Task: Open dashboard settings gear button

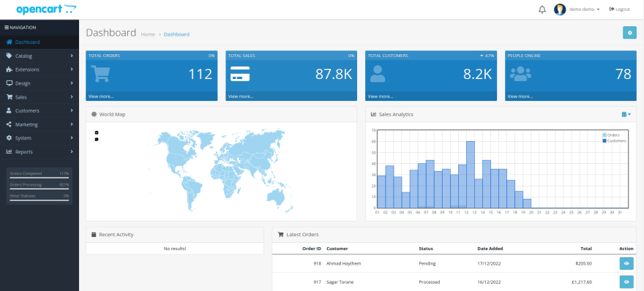Action: [x=629, y=33]
